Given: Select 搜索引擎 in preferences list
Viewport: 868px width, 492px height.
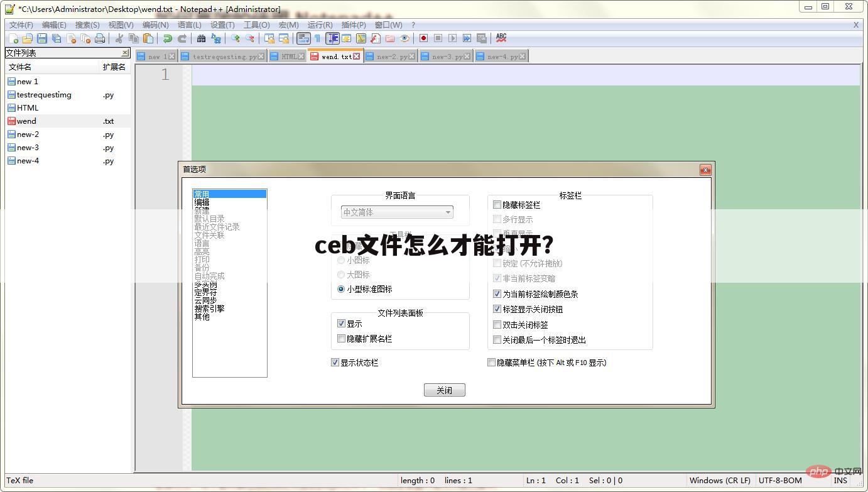Looking at the screenshot, I should [x=209, y=309].
